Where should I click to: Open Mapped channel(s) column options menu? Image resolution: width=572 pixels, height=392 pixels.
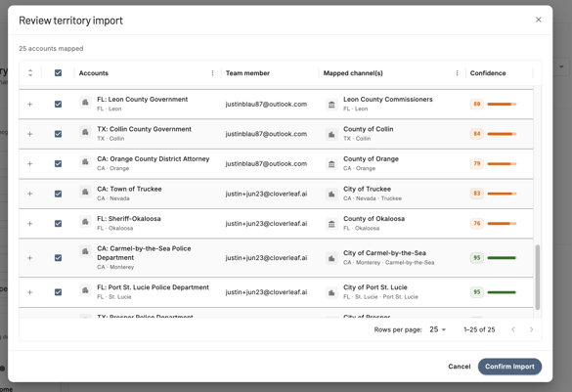(457, 73)
